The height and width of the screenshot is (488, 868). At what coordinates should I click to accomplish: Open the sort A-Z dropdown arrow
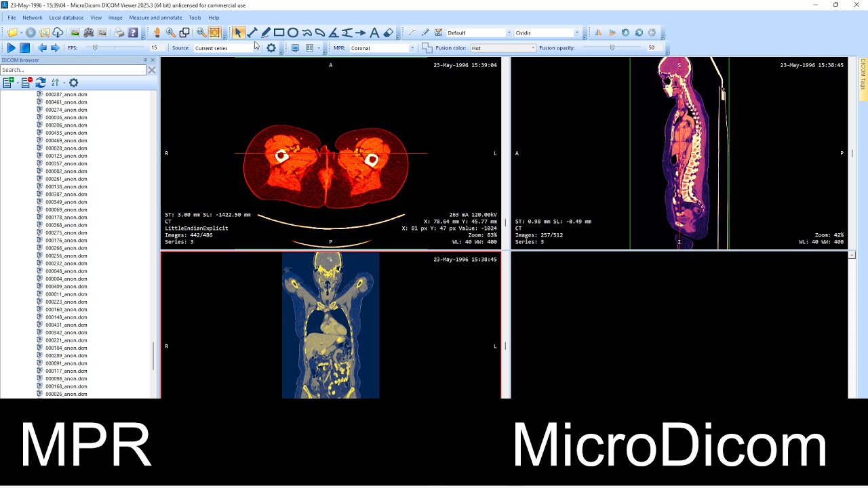65,83
